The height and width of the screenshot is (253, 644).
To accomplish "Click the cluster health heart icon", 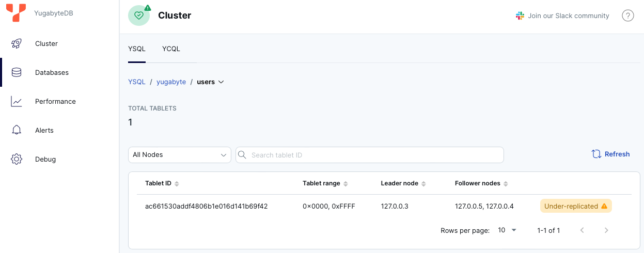I will pyautogui.click(x=138, y=15).
